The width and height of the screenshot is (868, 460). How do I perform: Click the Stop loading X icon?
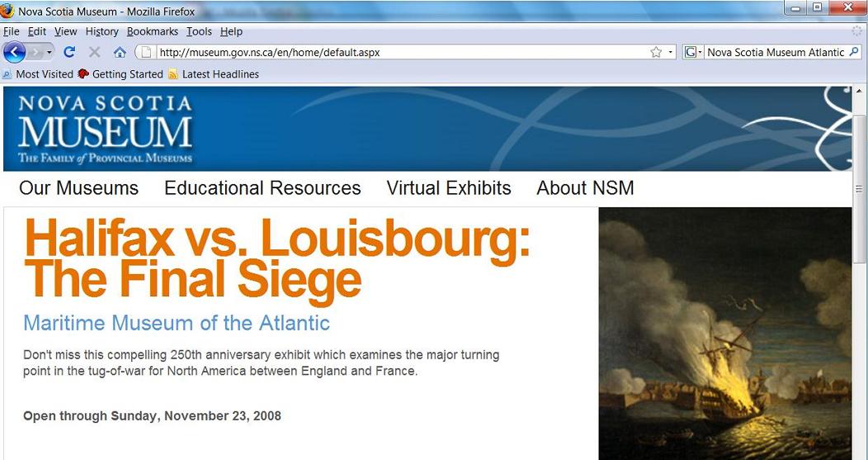pos(95,52)
